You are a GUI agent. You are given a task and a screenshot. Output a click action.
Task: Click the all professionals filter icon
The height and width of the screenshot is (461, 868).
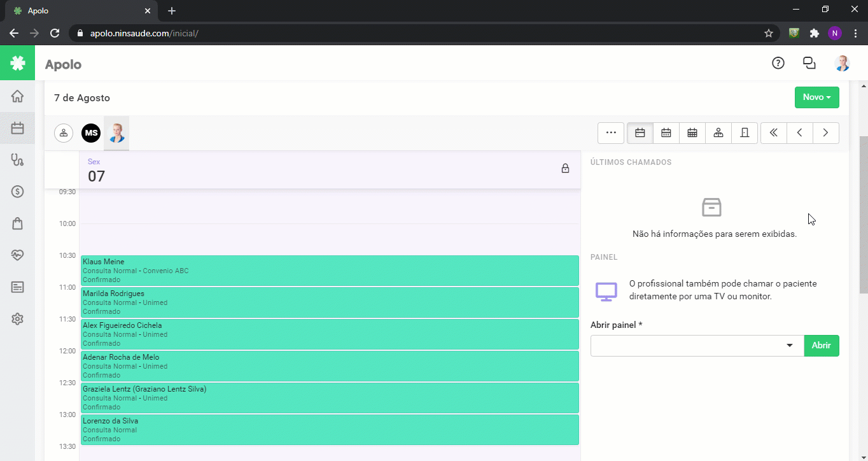64,133
